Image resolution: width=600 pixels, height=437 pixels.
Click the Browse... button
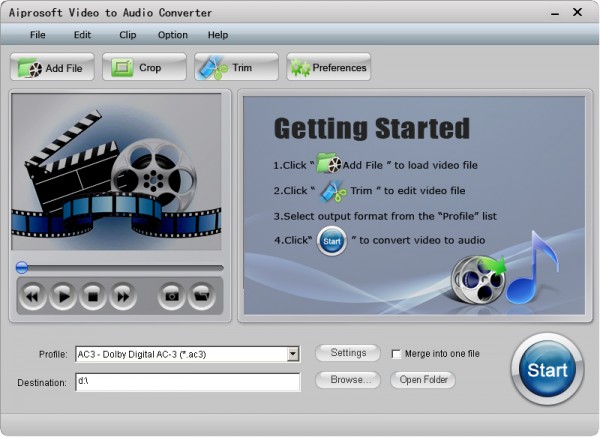tap(348, 380)
